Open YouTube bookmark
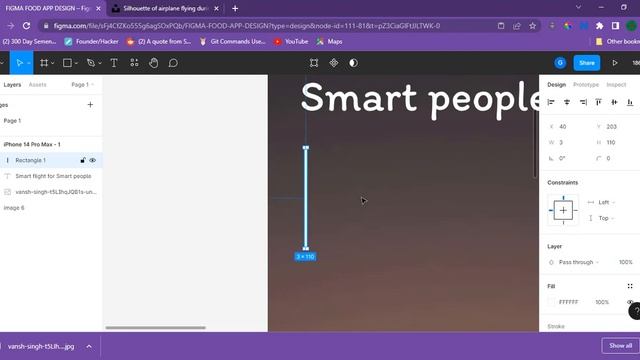Viewport: 640px width, 360px height. 291,42
